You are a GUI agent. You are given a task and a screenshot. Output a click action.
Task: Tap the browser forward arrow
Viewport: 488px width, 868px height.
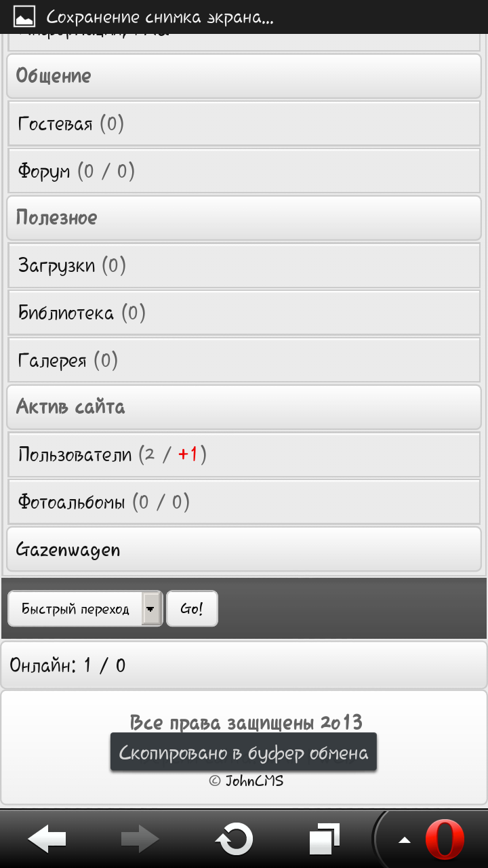[x=140, y=840]
